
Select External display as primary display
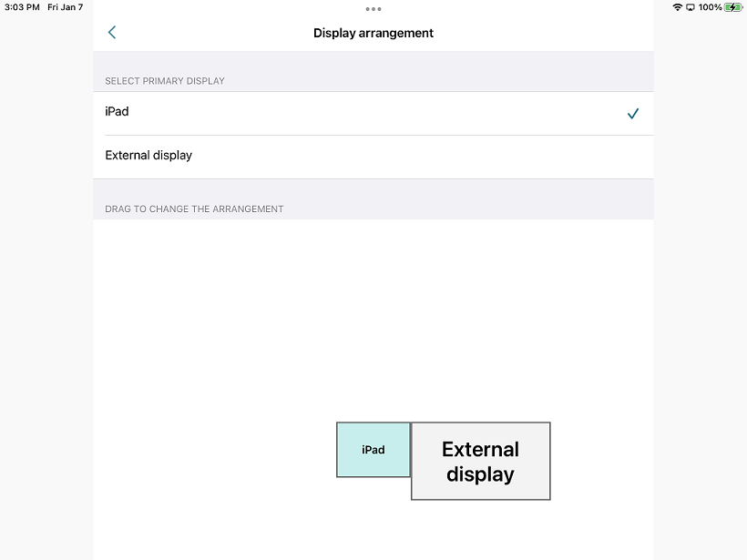pos(148,156)
